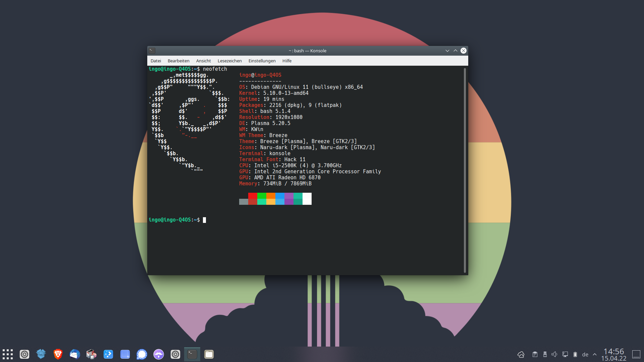The width and height of the screenshot is (644, 362).
Task: Expand hidden system tray icons
Action: click(x=594, y=354)
